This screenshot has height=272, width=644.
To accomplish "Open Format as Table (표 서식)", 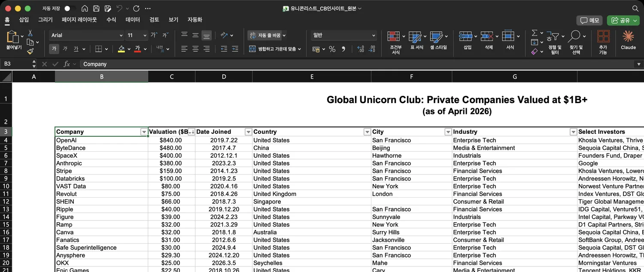I will click(417, 40).
